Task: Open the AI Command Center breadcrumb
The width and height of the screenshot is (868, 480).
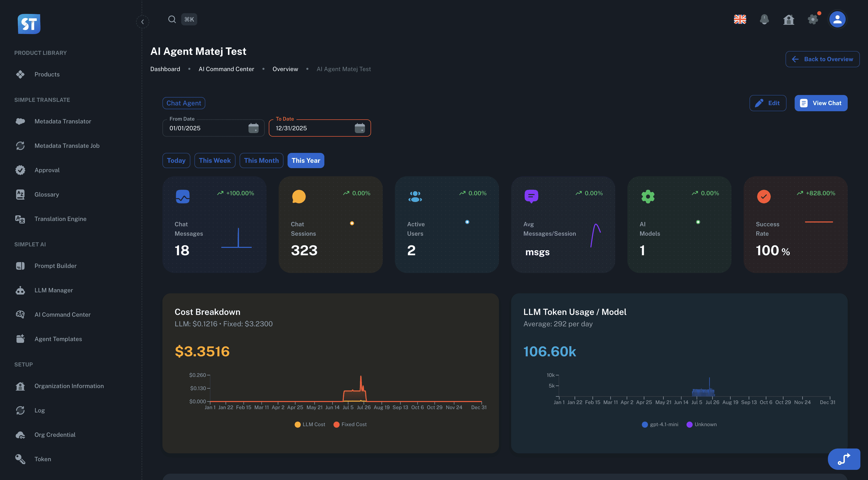Action: click(x=226, y=69)
